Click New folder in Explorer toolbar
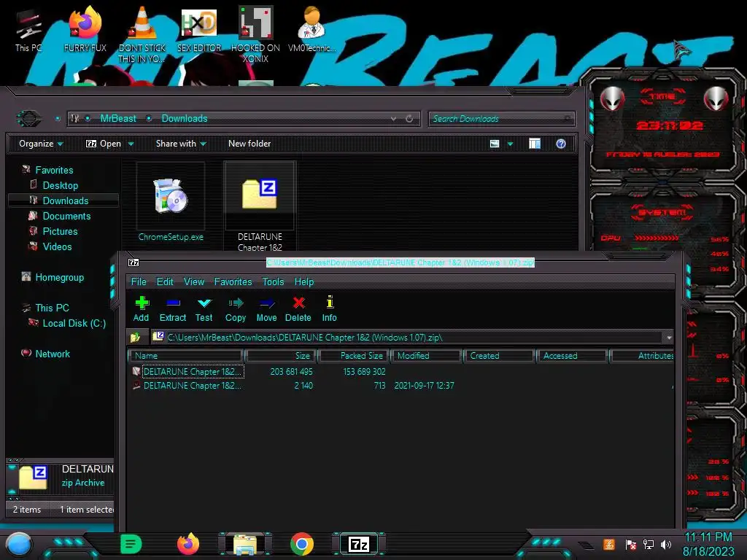Viewport: 747px width, 560px height. coord(249,144)
